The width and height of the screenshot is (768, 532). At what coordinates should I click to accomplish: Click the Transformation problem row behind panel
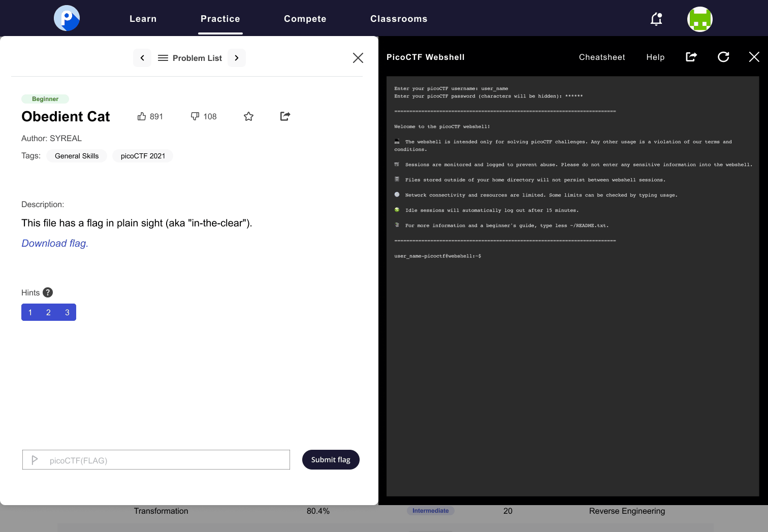(x=161, y=511)
